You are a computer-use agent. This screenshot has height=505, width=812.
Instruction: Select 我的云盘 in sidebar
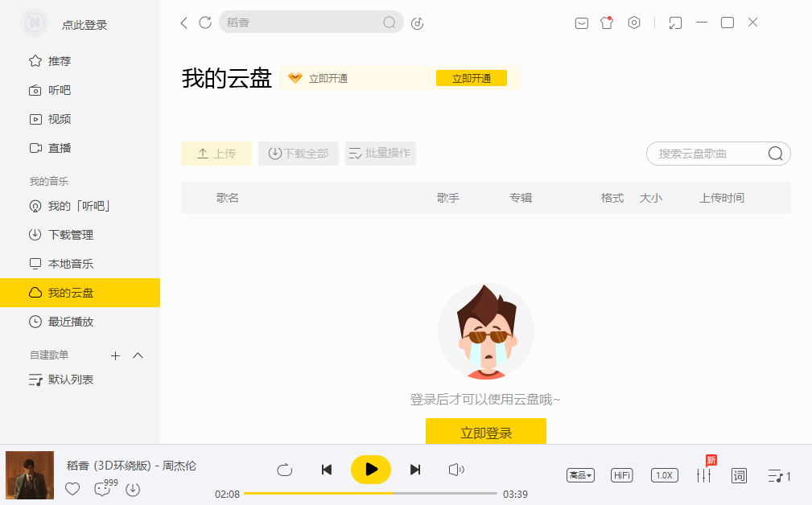[80, 293]
